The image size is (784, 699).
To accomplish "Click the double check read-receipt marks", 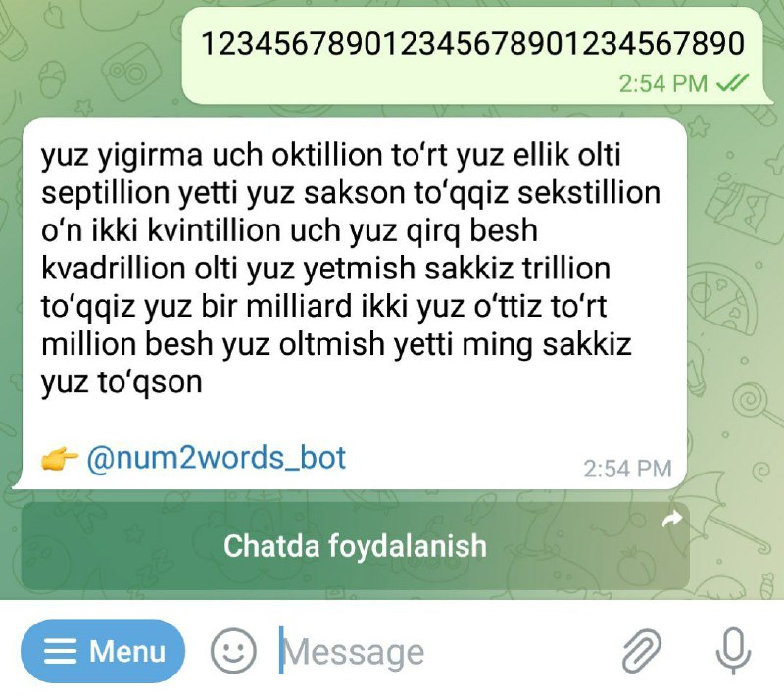I will pos(733,82).
